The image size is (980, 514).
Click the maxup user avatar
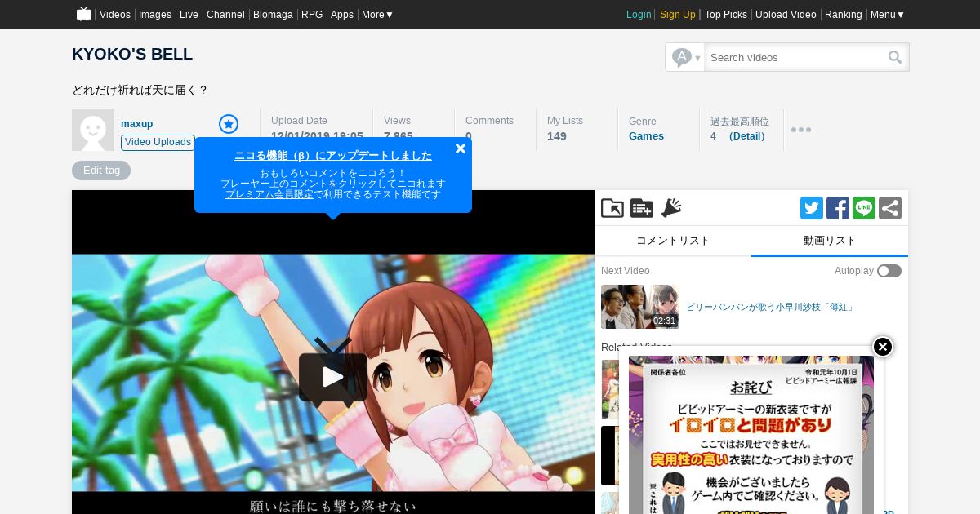[93, 130]
